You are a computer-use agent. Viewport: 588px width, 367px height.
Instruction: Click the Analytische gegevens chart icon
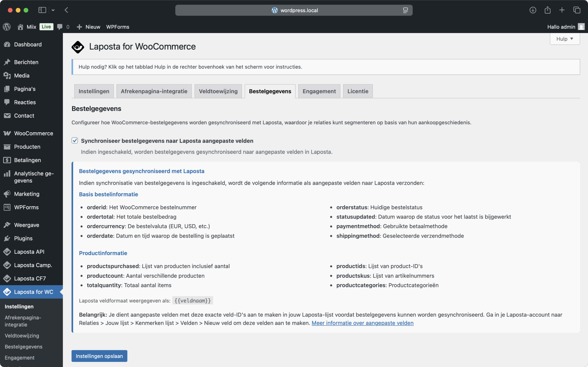click(7, 174)
